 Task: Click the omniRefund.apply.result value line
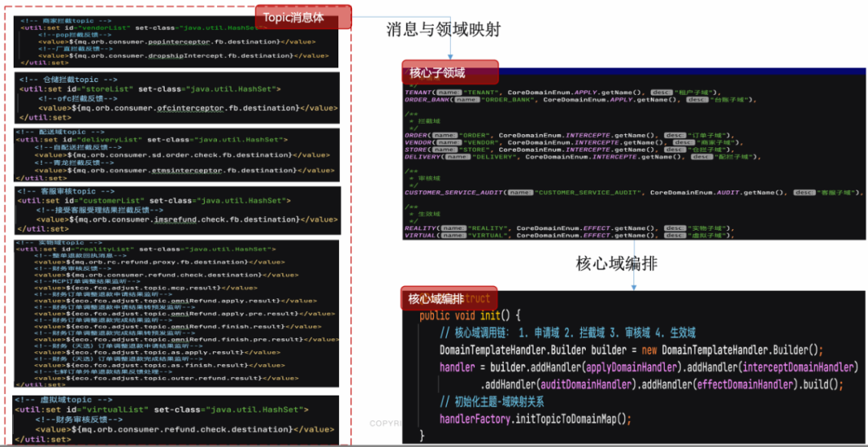pos(175,301)
